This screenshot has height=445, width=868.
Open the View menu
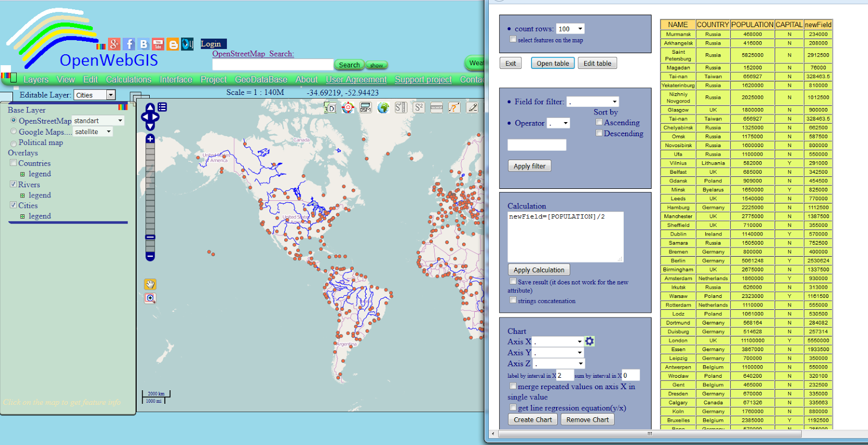(x=66, y=79)
